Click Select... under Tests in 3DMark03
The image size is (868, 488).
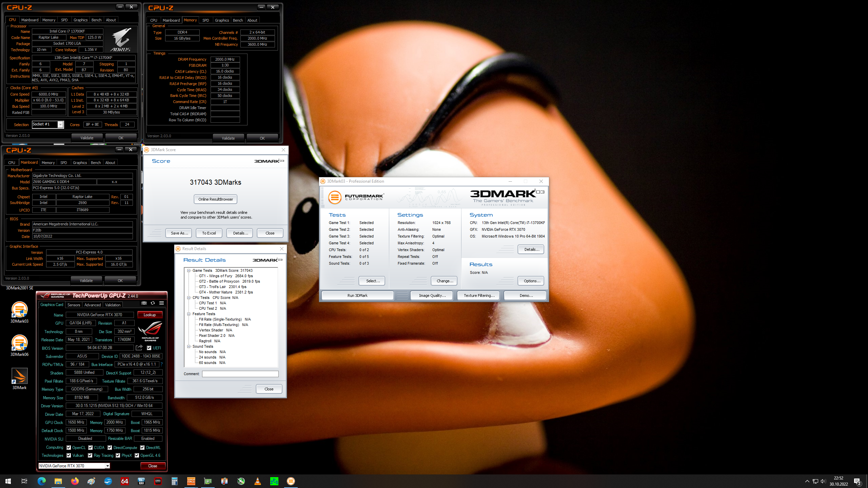[372, 281]
